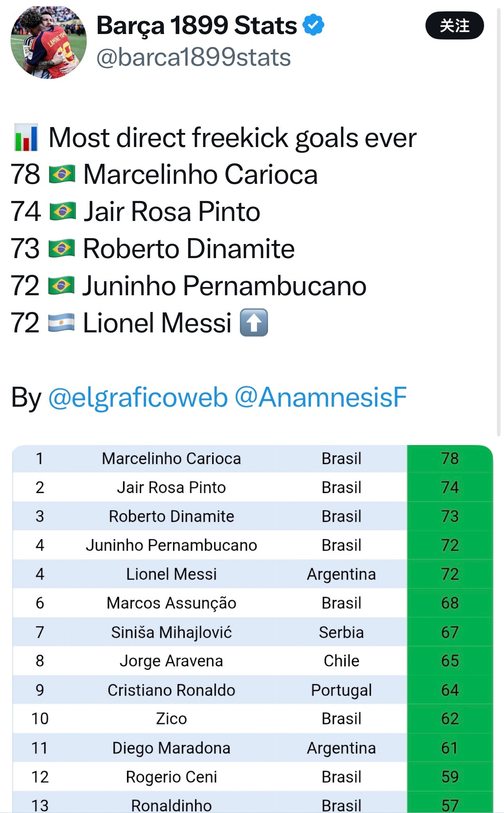Open the @elgraficoweb mention link

pyautogui.click(x=138, y=397)
